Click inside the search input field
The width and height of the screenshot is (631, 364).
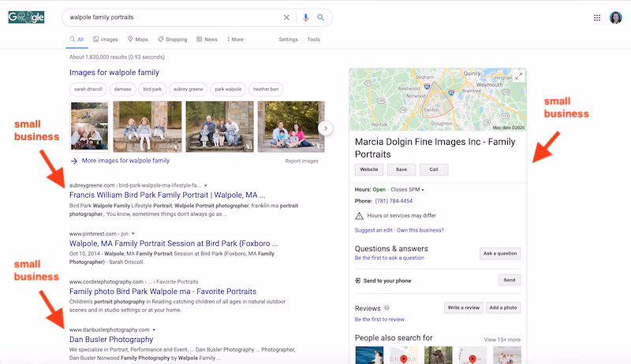coord(174,17)
